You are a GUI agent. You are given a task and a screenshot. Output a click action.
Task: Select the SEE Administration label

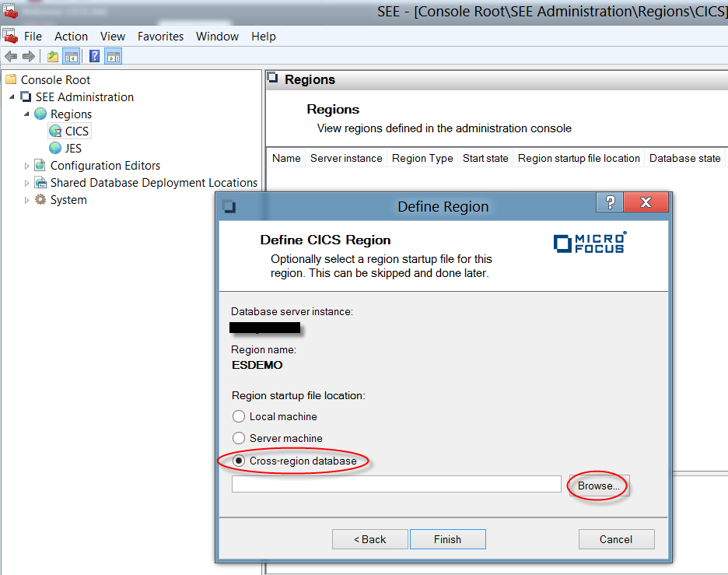pyautogui.click(x=85, y=97)
